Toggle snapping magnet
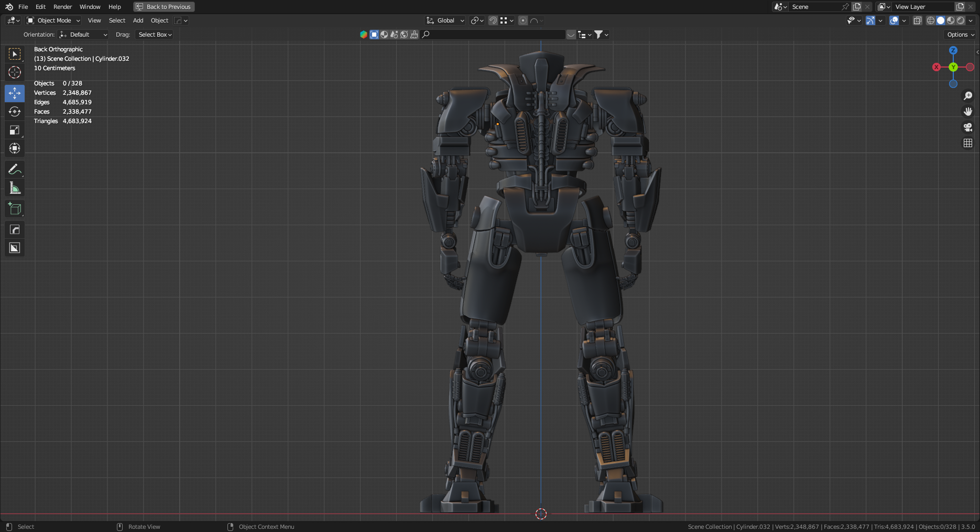The height and width of the screenshot is (532, 980). click(493, 20)
